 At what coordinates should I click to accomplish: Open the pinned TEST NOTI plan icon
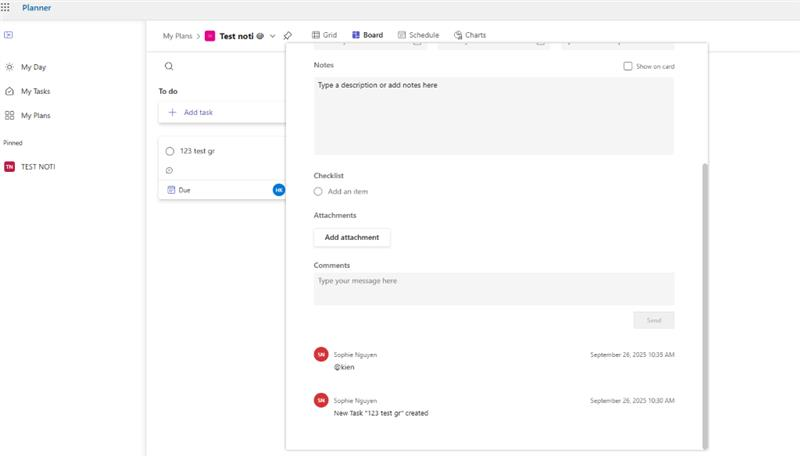point(9,167)
